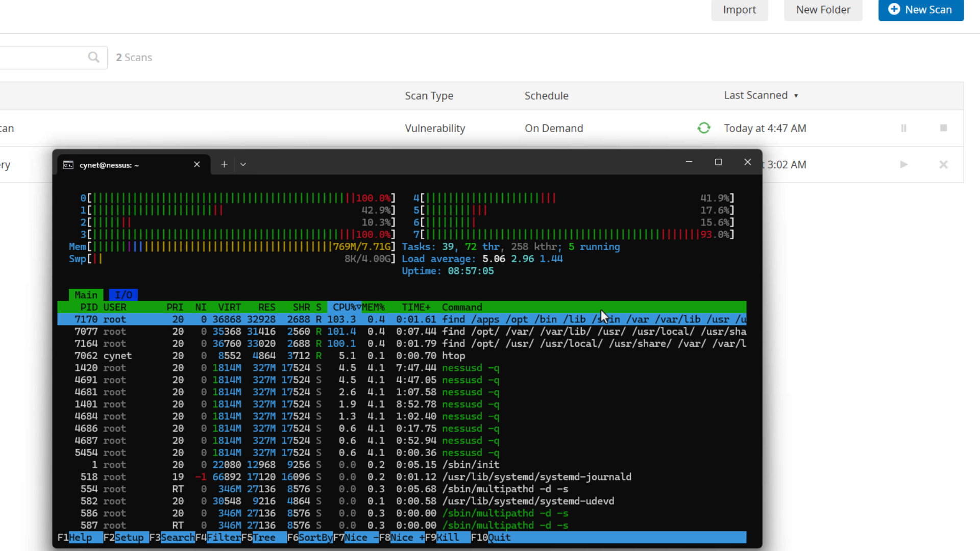Close the cynet@nessus terminal tab
The width and height of the screenshot is (980, 551).
[197, 164]
